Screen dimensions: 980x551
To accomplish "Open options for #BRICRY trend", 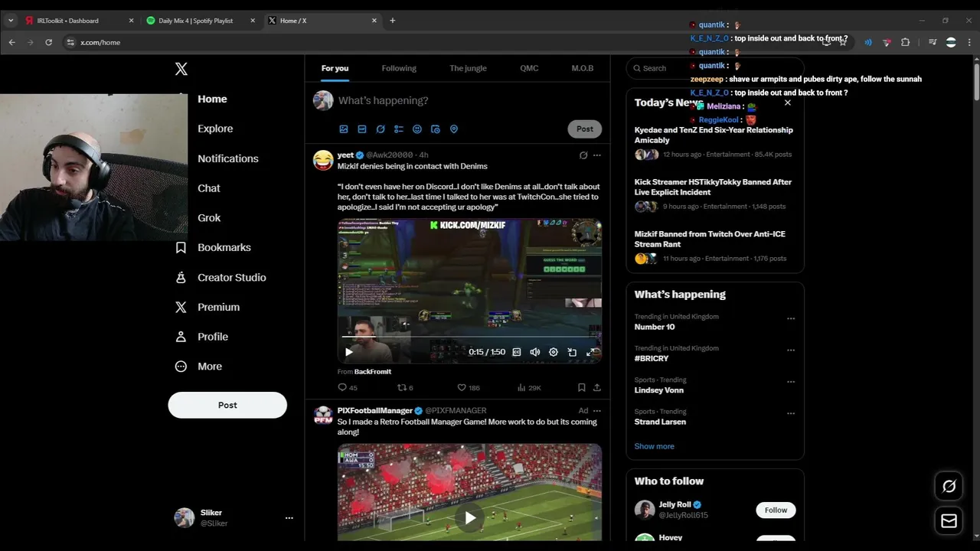I will [791, 350].
